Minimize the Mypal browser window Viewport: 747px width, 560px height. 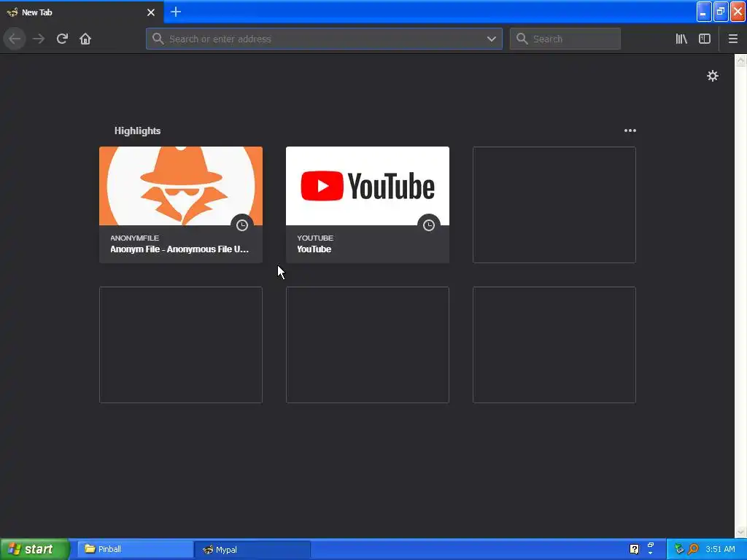(704, 12)
